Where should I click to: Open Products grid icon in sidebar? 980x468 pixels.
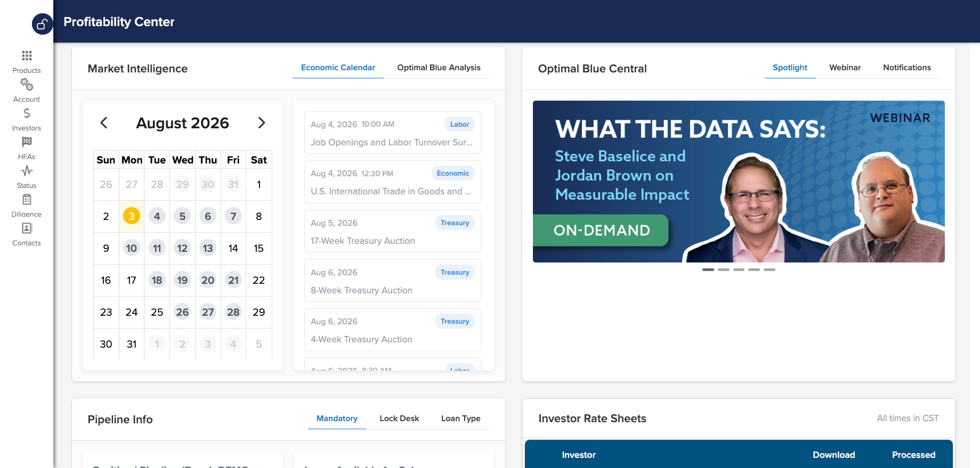27,56
